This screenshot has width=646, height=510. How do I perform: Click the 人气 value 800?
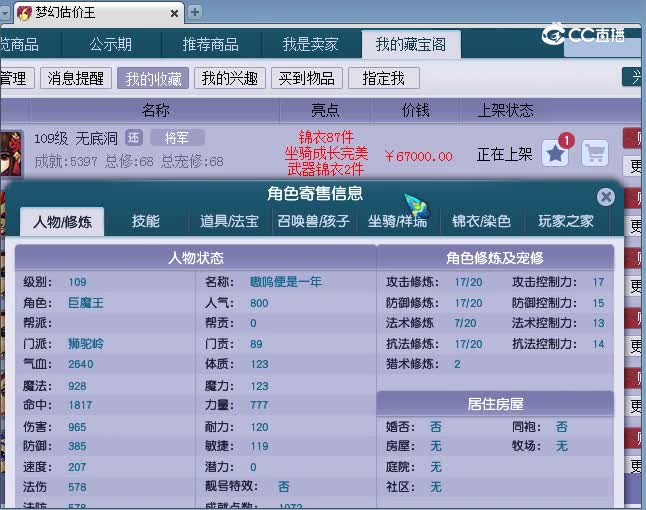259,303
